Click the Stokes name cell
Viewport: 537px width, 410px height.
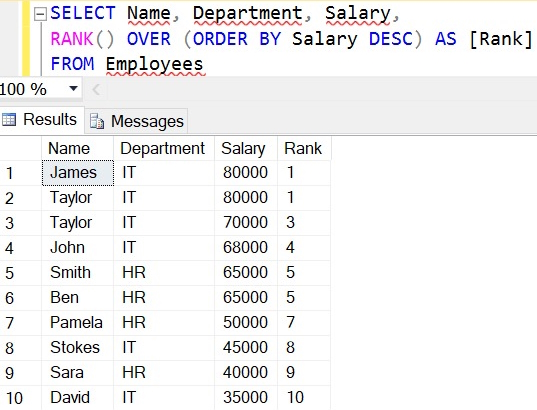pyautogui.click(x=78, y=348)
